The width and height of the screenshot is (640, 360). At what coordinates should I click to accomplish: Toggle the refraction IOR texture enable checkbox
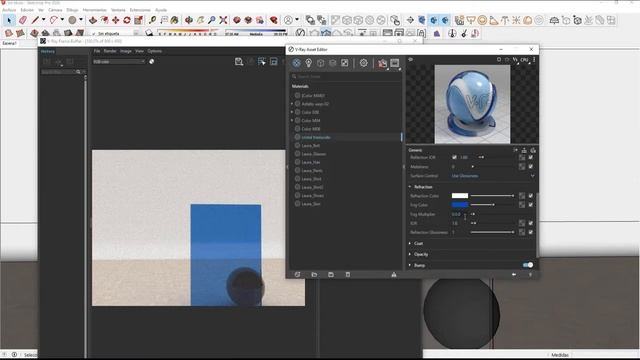point(531,223)
